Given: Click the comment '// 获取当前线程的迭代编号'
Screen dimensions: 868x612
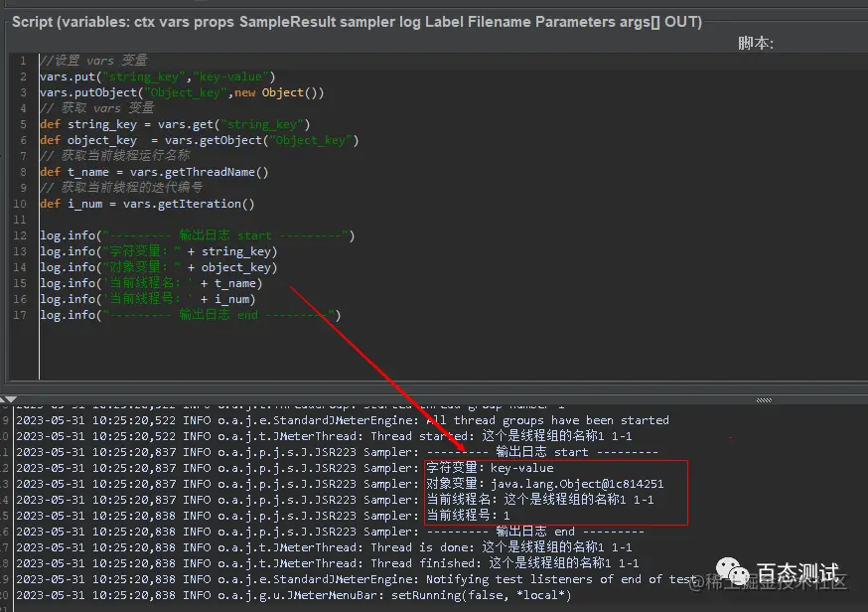Looking at the screenshot, I should (121, 187).
